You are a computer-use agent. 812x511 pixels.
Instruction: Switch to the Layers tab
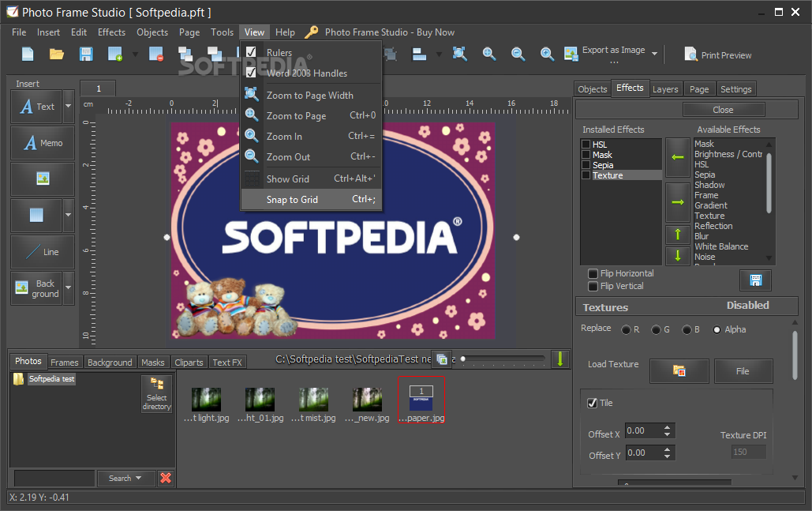coord(665,89)
